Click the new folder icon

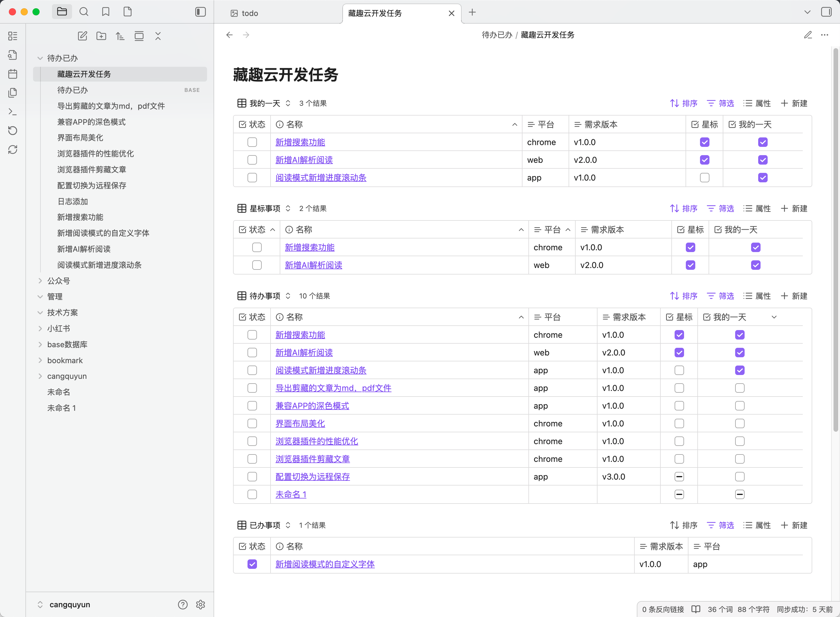[x=101, y=36]
